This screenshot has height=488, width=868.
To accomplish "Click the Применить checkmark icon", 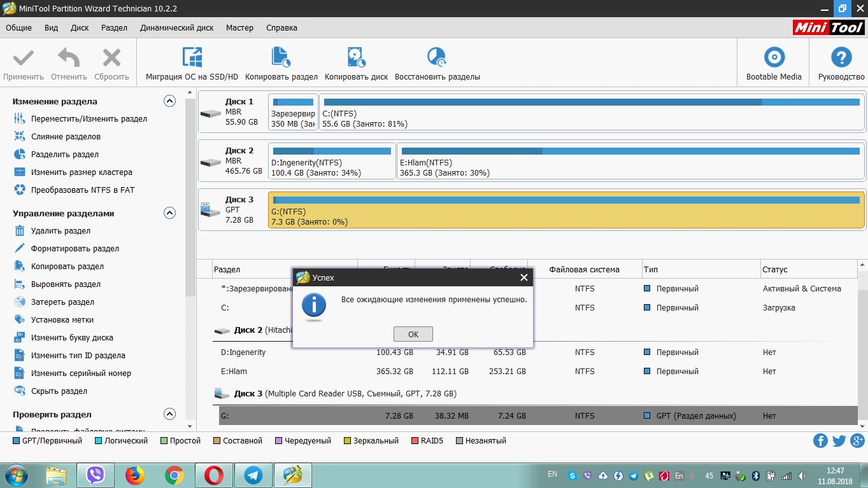I will tap(24, 59).
